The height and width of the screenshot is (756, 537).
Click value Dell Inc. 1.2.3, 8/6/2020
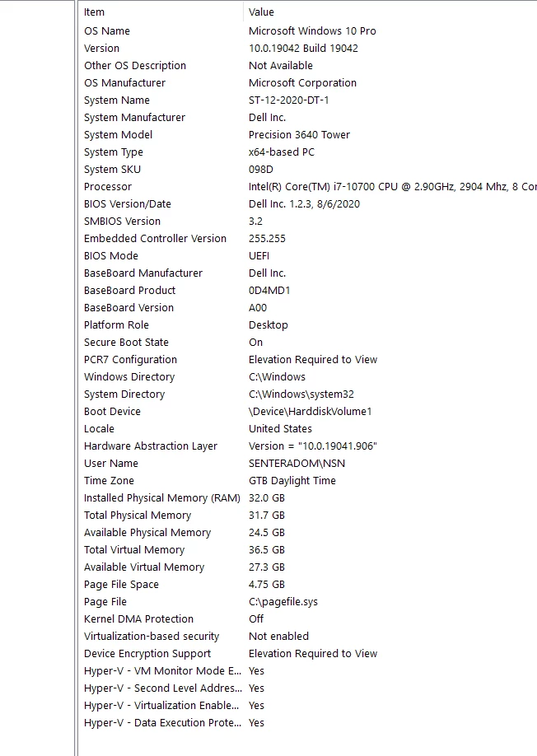[304, 204]
